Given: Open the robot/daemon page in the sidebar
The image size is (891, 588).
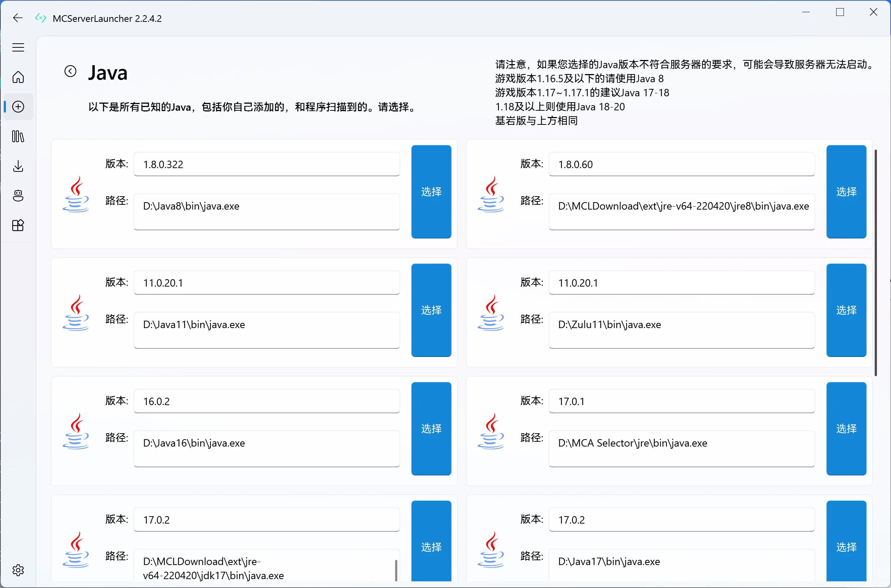Looking at the screenshot, I should (18, 196).
